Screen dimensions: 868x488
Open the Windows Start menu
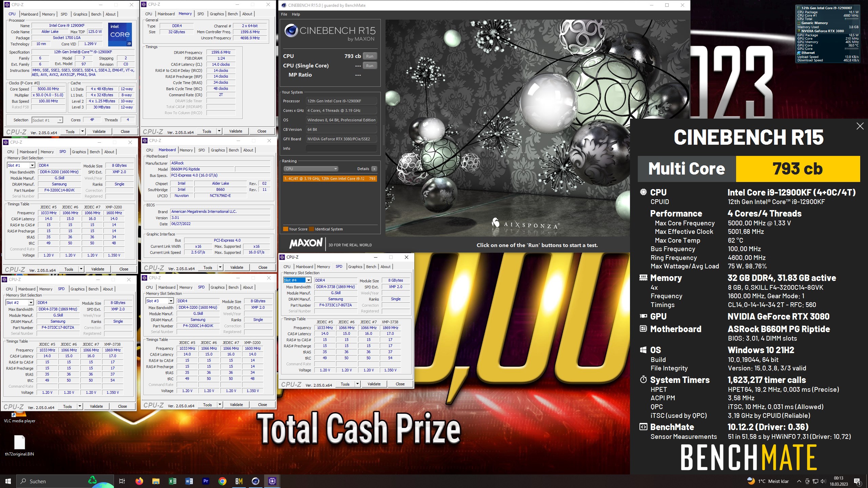click(x=8, y=481)
